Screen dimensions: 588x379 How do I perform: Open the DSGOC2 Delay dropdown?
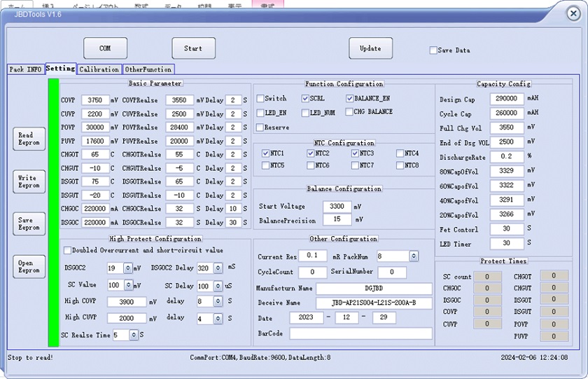pyautogui.click(x=218, y=268)
